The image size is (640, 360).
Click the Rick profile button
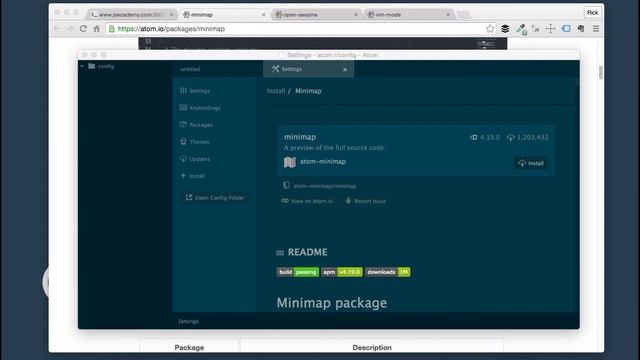pos(592,13)
